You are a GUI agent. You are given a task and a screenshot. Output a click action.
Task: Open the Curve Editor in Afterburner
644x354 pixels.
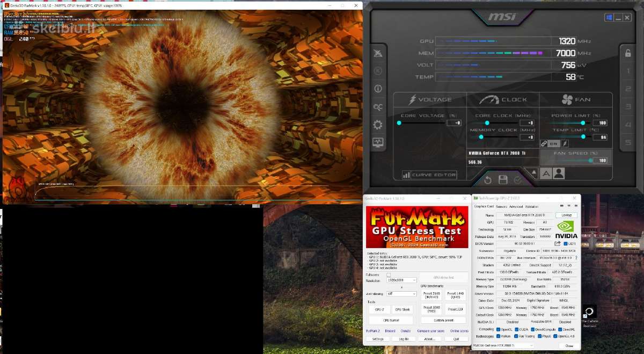tap(429, 175)
